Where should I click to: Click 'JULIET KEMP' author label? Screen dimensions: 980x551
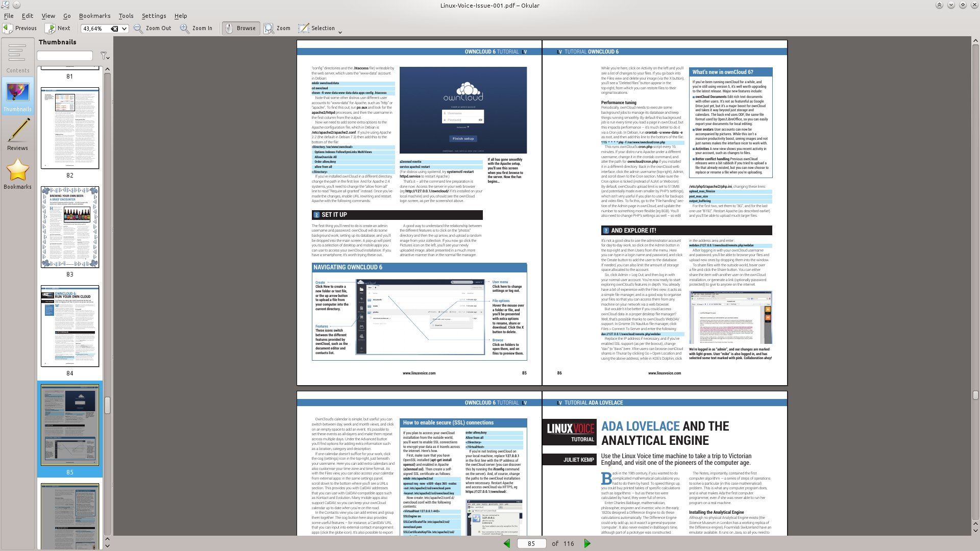click(x=578, y=460)
